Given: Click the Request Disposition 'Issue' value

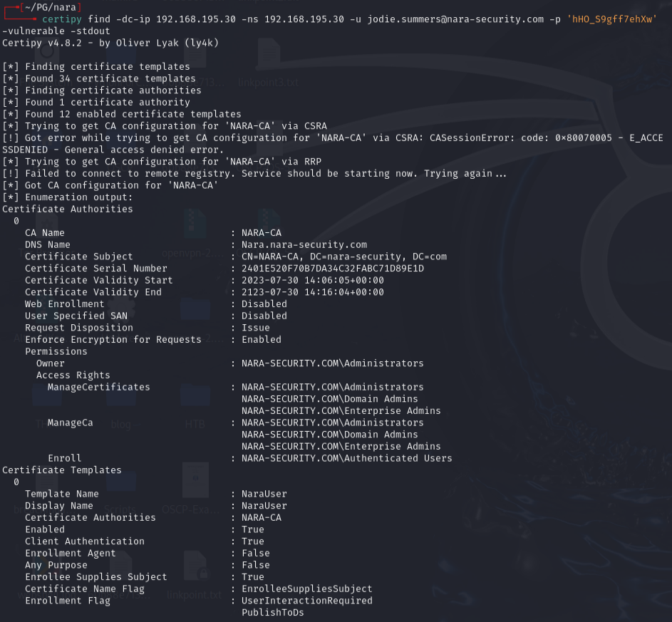Looking at the screenshot, I should click(256, 328).
